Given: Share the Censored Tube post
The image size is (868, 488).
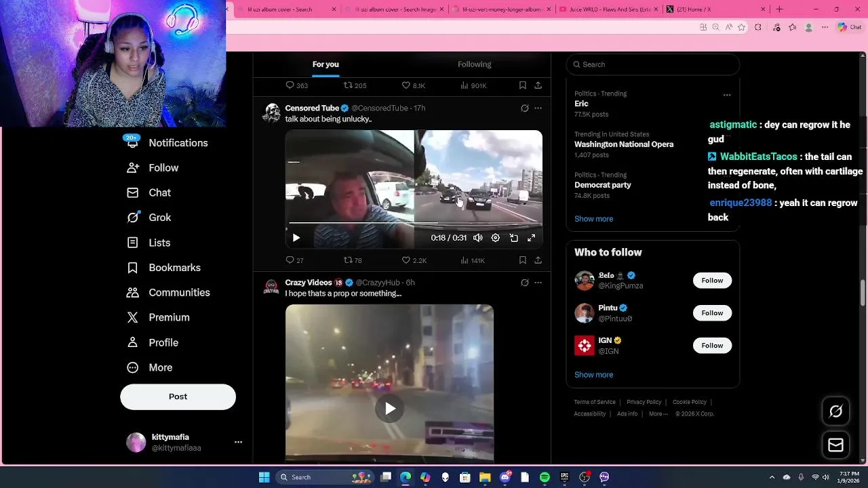Looking at the screenshot, I should [x=538, y=260].
